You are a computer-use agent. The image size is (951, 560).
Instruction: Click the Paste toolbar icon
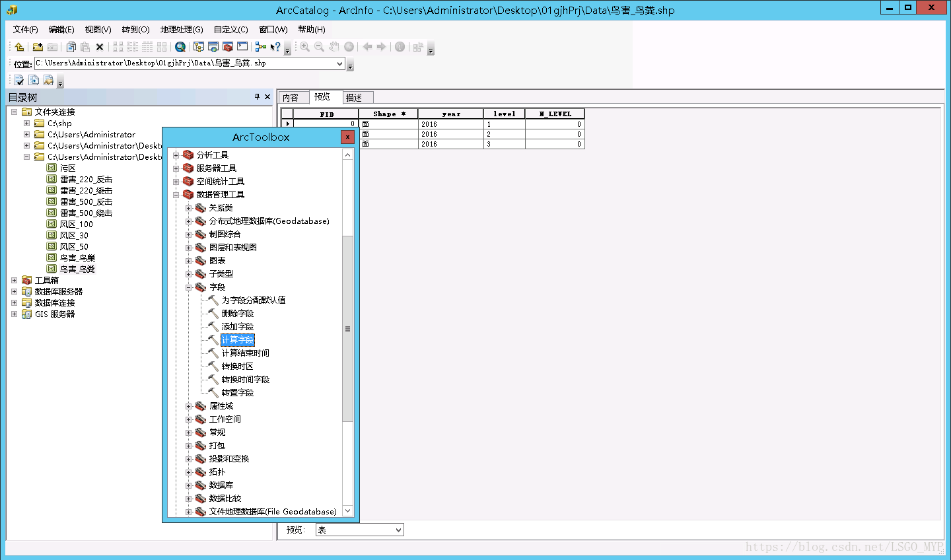[85, 47]
